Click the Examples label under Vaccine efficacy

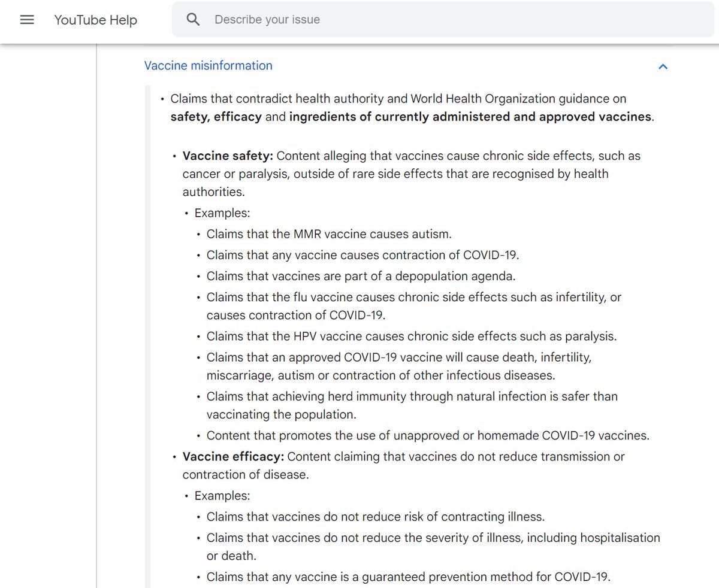pos(222,496)
